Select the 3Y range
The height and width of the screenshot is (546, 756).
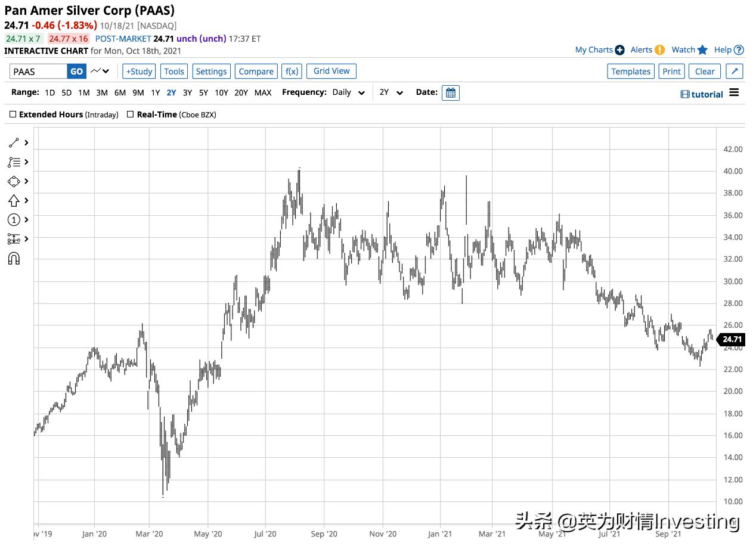pos(187,93)
